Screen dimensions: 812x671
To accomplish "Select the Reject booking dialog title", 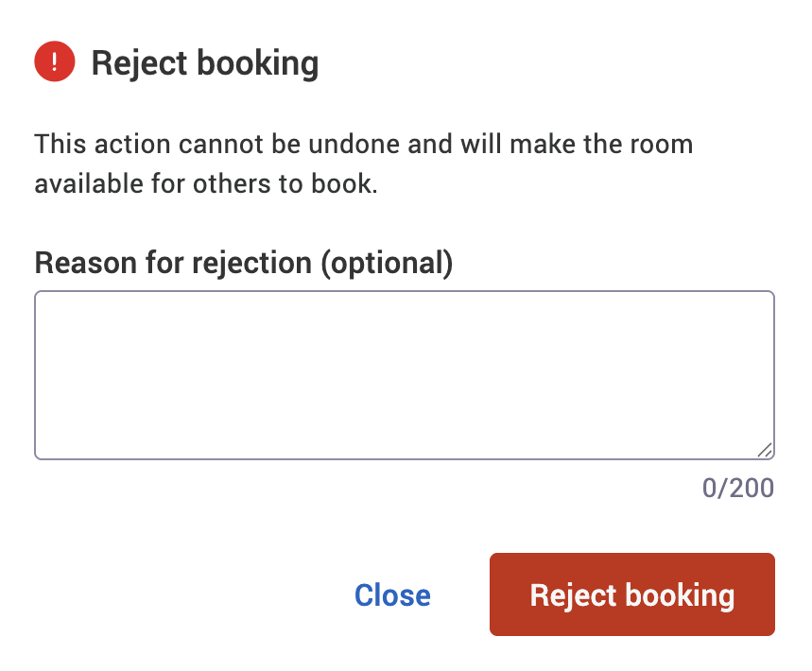I will point(204,62).
